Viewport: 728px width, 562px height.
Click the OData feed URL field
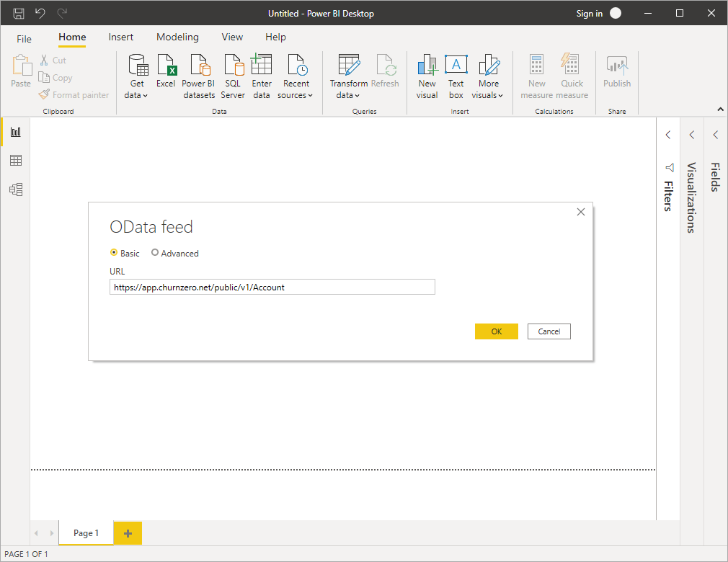point(272,287)
